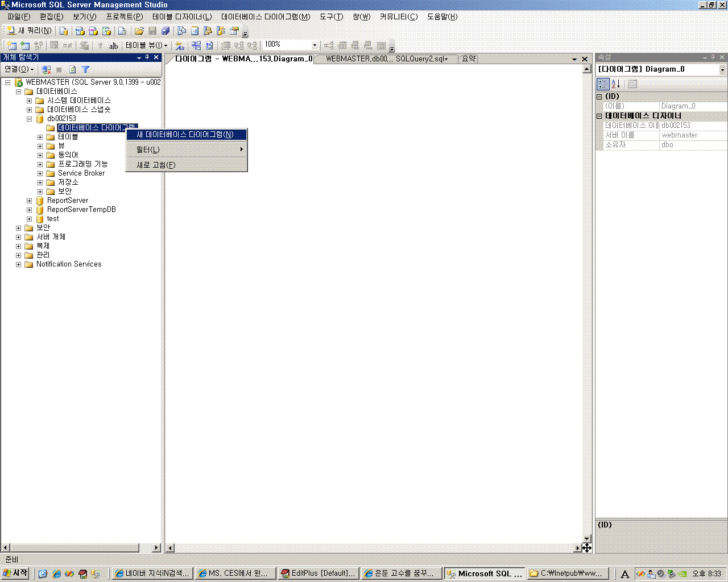Viewport: 728px width, 582px height.
Task: Open the 필터(L) submenu in context menu
Action: click(187, 149)
